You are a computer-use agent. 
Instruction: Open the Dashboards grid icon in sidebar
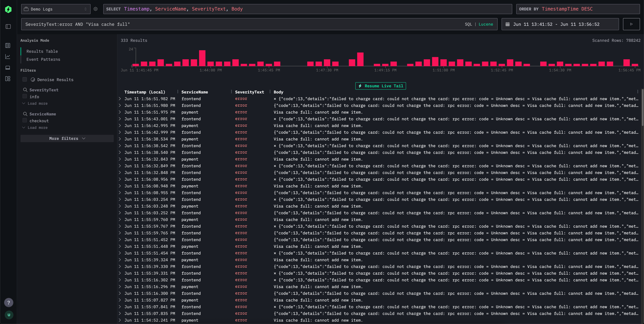(x=8, y=79)
